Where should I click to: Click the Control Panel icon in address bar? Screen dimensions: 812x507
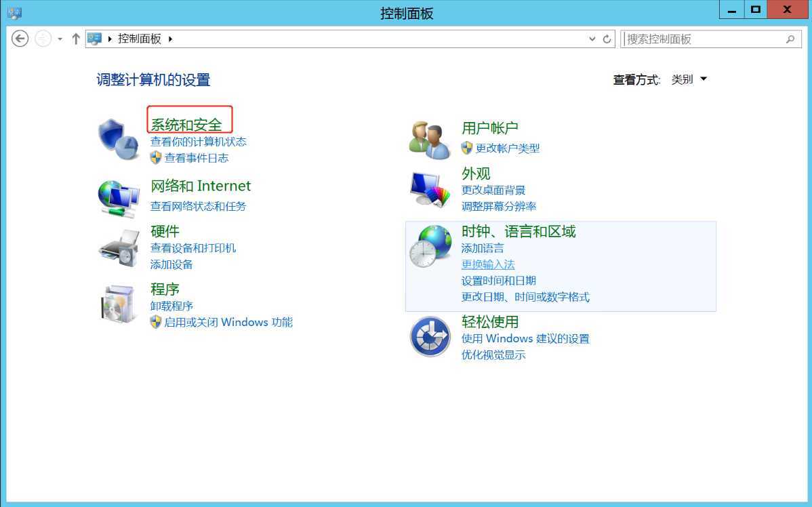point(95,39)
